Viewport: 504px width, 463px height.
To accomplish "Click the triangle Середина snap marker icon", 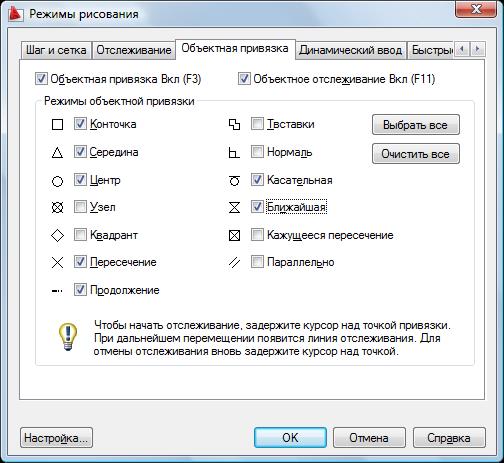I will 57,153.
